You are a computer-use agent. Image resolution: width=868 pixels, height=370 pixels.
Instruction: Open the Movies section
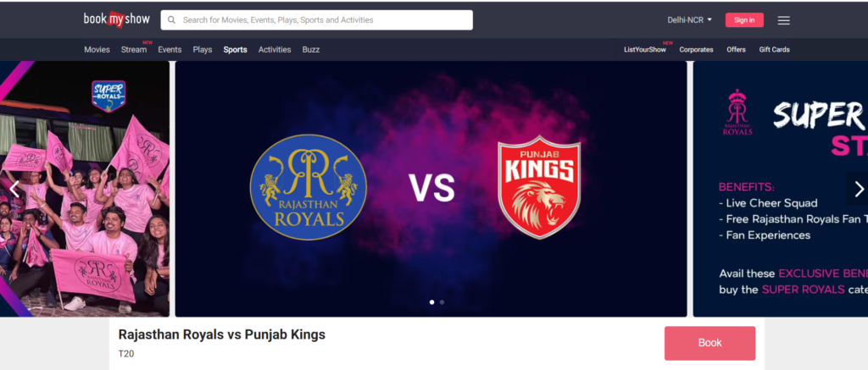pyautogui.click(x=97, y=50)
